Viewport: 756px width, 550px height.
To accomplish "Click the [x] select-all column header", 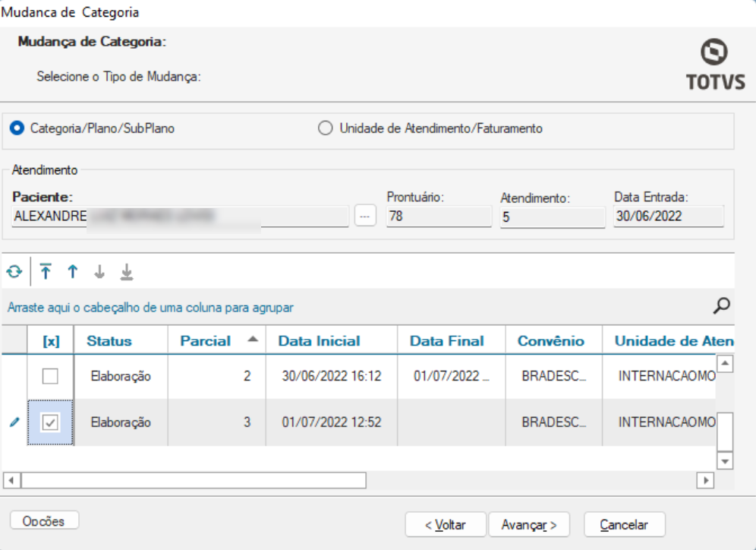I will coord(51,341).
